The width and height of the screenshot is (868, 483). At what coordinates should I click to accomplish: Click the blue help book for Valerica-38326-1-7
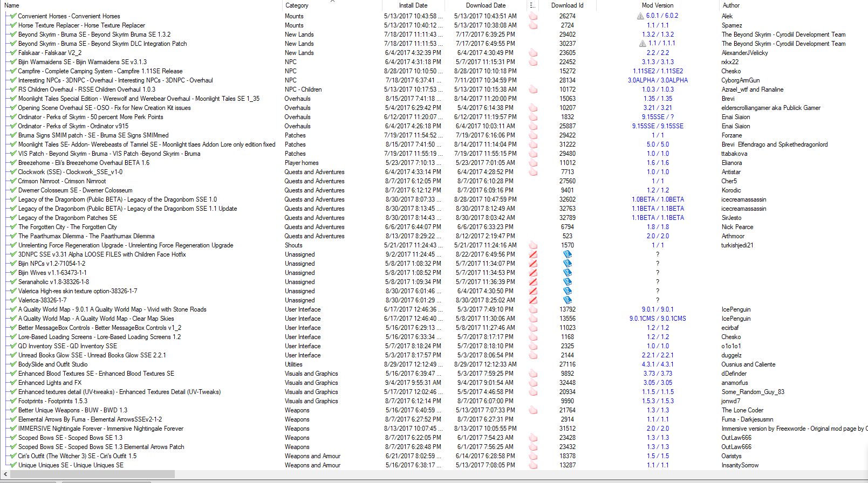pos(567,300)
